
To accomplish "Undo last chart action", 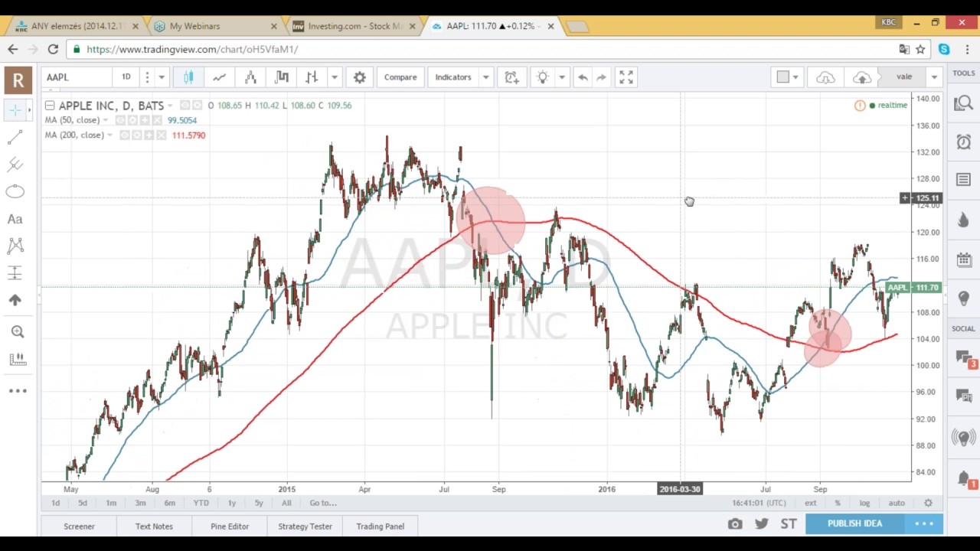I will pyautogui.click(x=583, y=77).
